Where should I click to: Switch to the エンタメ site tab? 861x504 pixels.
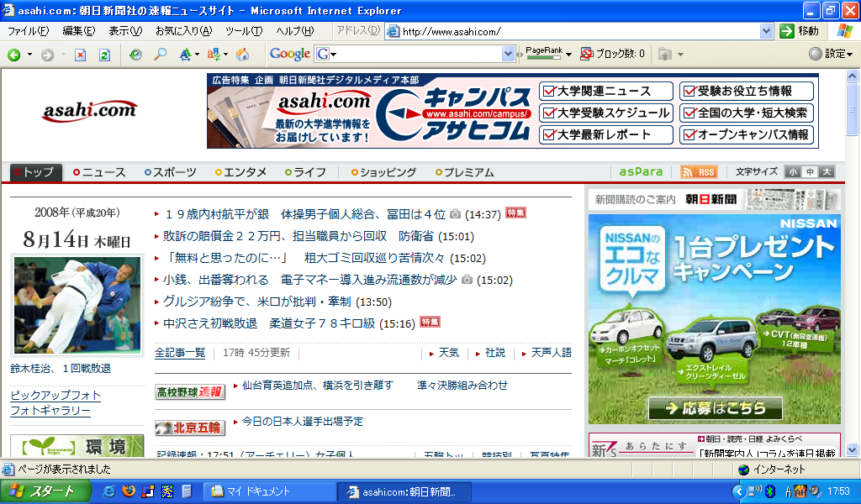coord(241,172)
